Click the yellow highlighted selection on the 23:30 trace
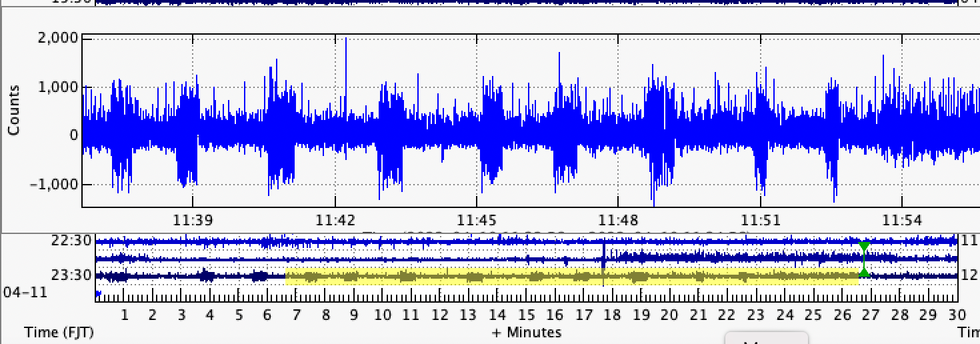The width and height of the screenshot is (980, 344). pos(572,277)
